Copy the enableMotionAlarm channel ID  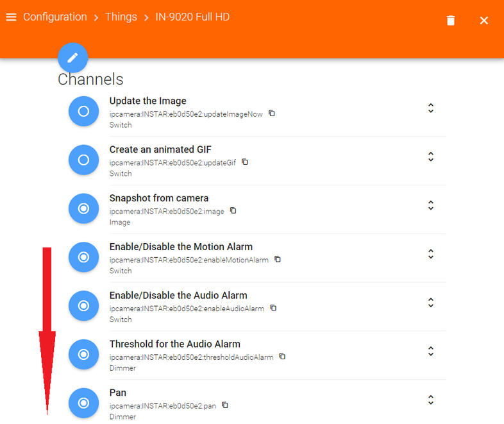(x=278, y=260)
